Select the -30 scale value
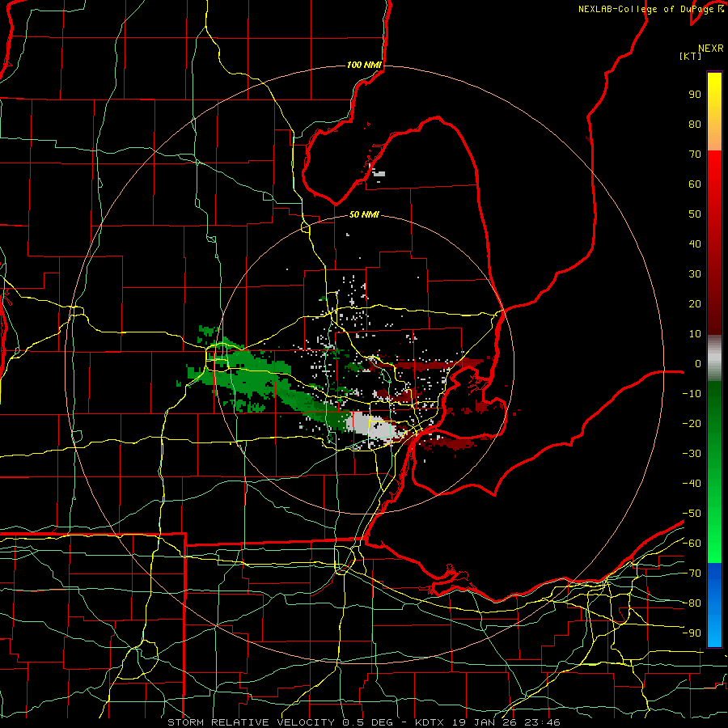Image resolution: width=728 pixels, height=728 pixels. (x=692, y=454)
